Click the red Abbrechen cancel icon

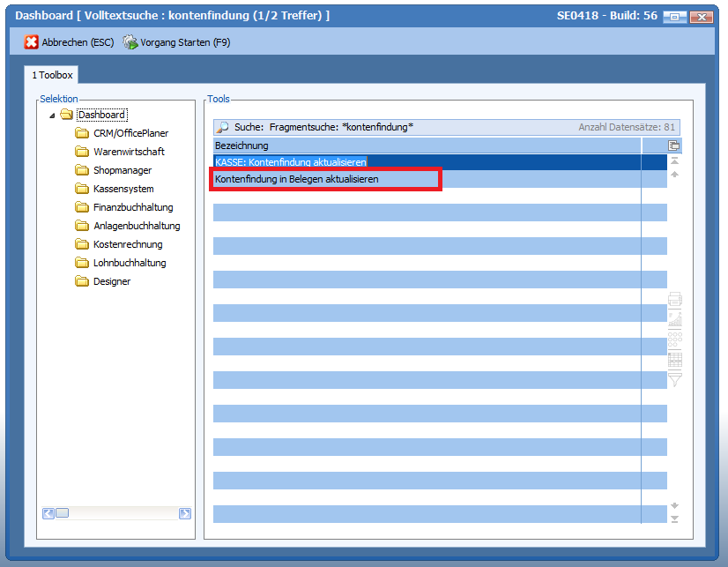pyautogui.click(x=31, y=42)
